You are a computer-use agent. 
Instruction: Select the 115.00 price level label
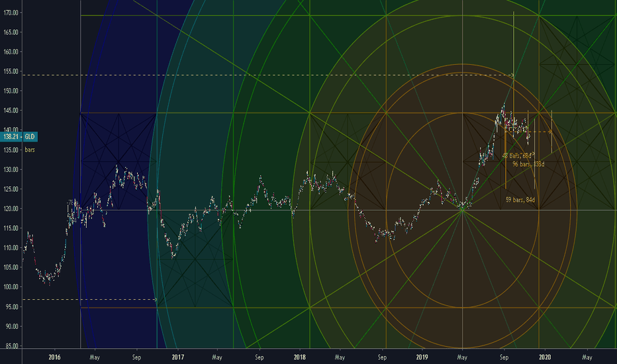pyautogui.click(x=11, y=228)
